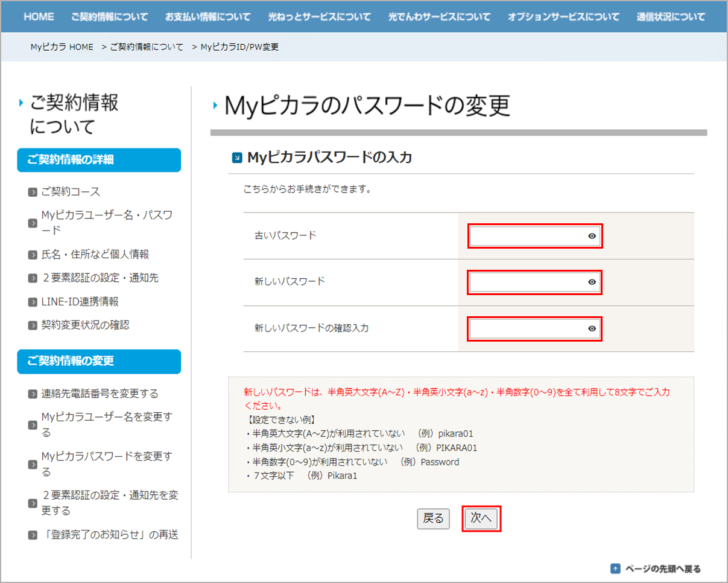Viewport: 728px width, 583px height.
Task: Click arrow icon beside 連絡先電話番号を変更する
Action: (33, 394)
